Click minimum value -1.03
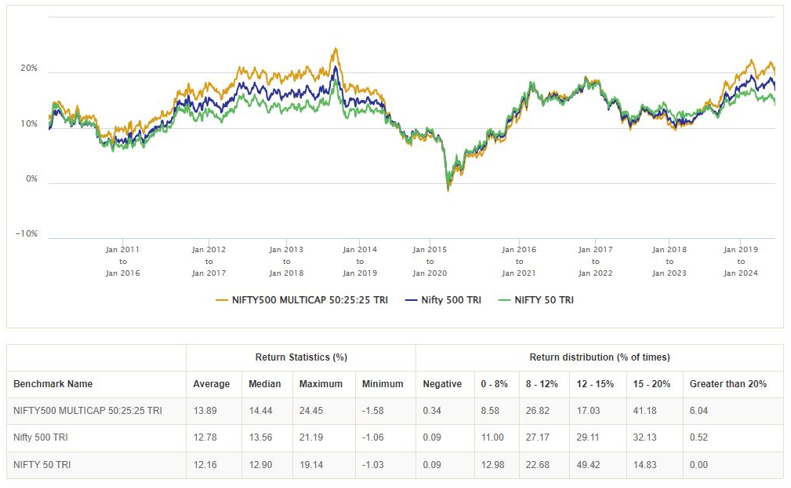791x488 pixels. tap(373, 465)
